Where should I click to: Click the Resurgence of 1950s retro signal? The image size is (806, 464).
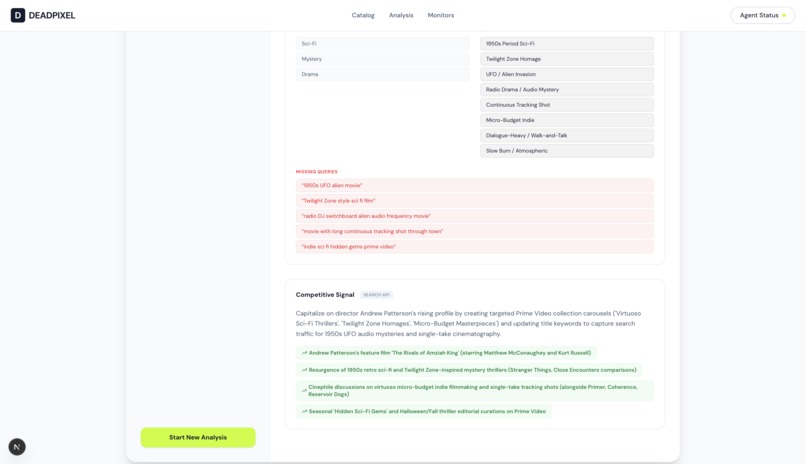[469, 370]
